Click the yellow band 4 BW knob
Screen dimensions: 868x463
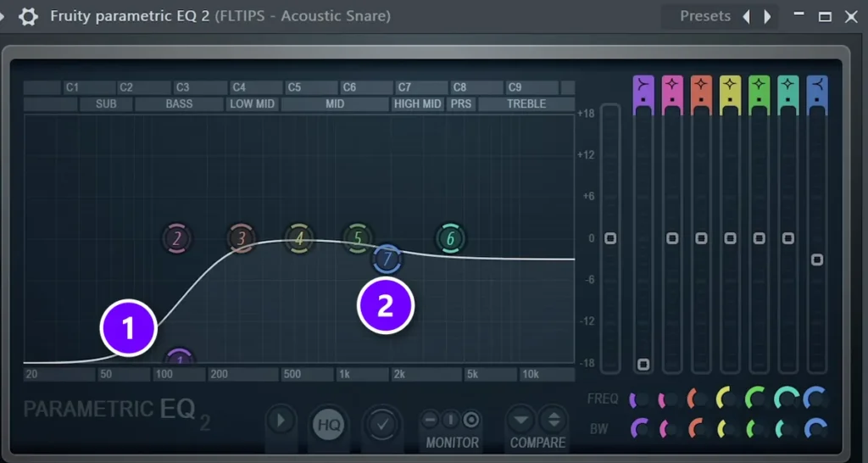point(728,429)
